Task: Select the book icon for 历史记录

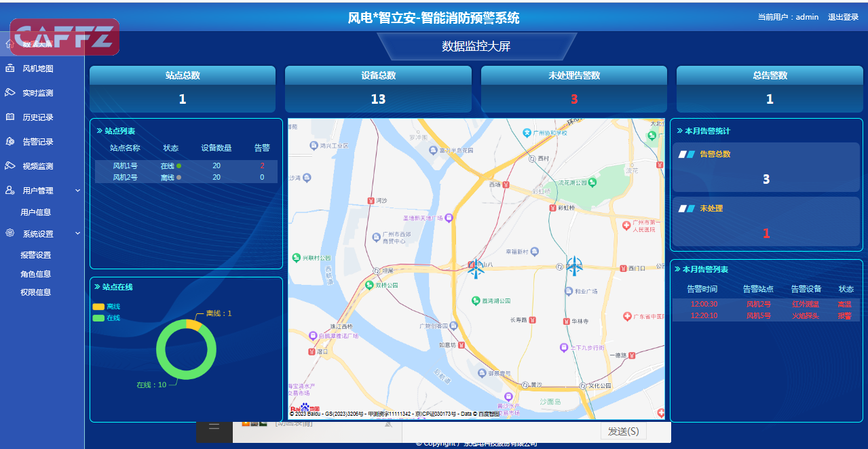Action: tap(10, 117)
